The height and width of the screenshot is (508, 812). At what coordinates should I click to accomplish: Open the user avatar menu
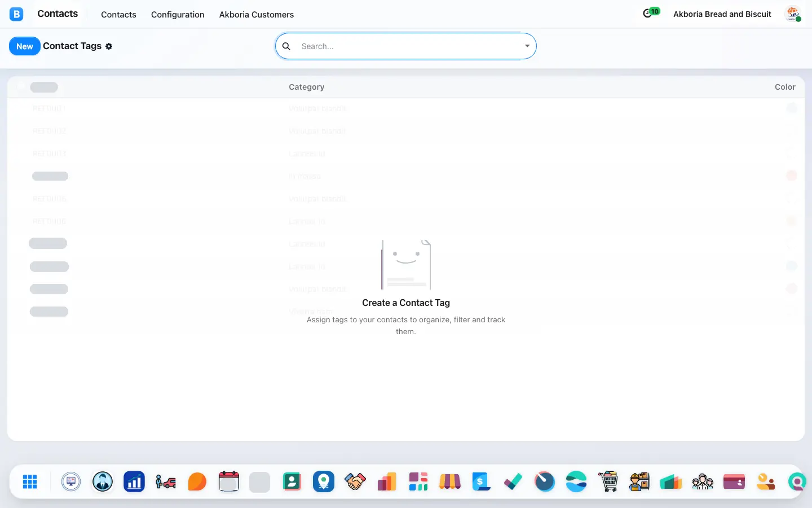(793, 14)
